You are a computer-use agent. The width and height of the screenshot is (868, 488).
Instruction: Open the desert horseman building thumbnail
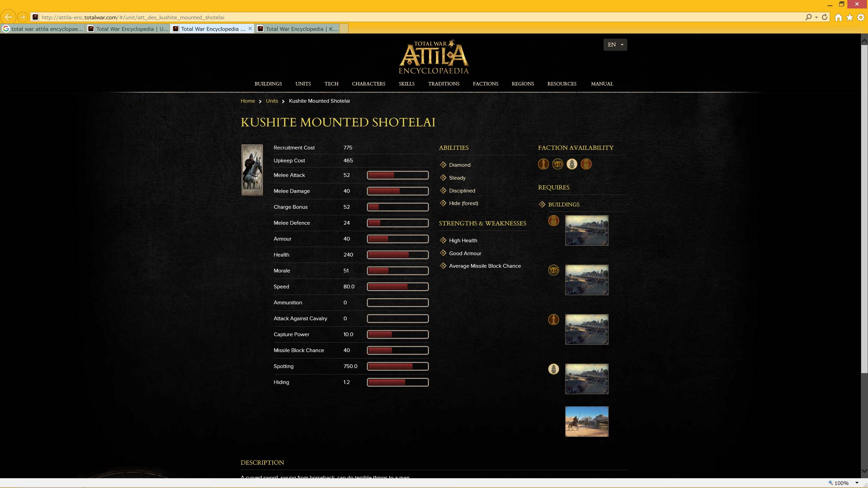[x=587, y=422]
